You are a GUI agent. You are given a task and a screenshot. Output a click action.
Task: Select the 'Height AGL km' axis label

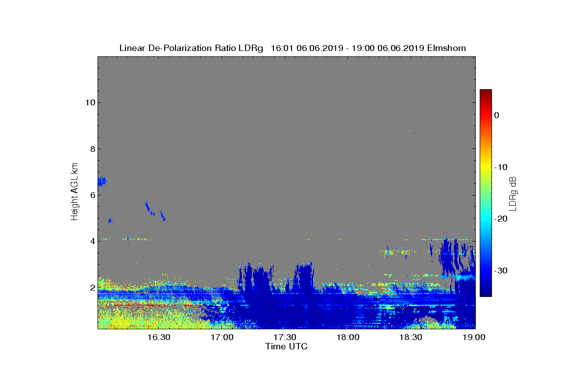[x=74, y=192]
